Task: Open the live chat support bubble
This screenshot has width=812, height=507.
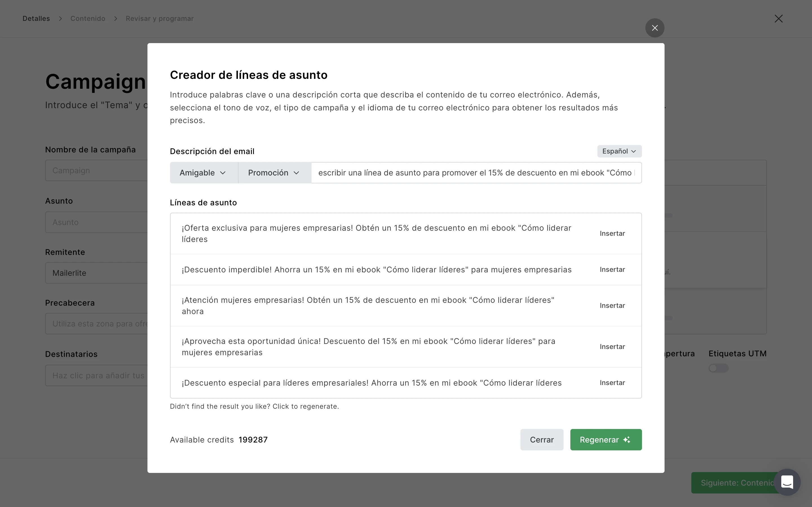Action: tap(787, 482)
